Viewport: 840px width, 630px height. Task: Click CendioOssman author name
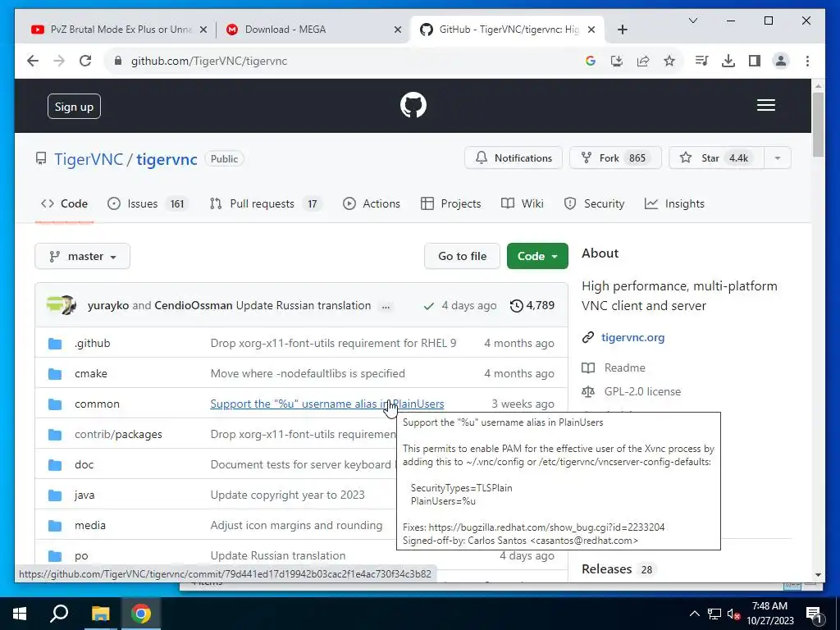[194, 305]
